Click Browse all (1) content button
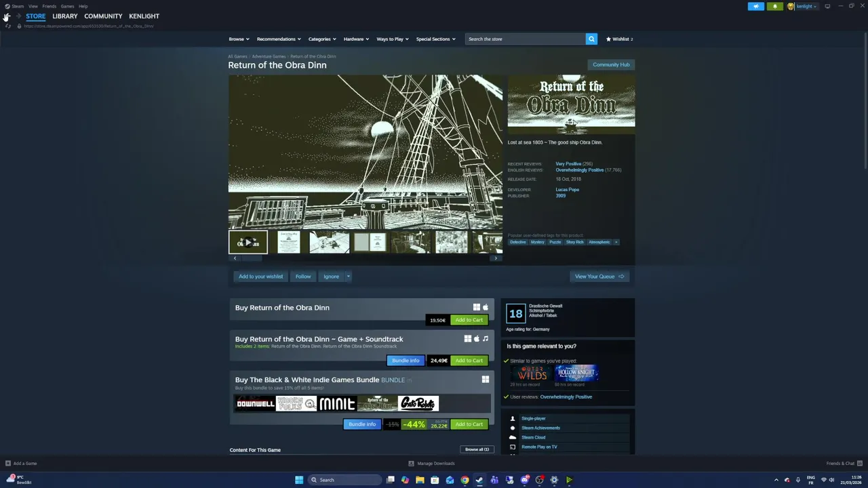Image resolution: width=868 pixels, height=488 pixels. click(x=477, y=449)
